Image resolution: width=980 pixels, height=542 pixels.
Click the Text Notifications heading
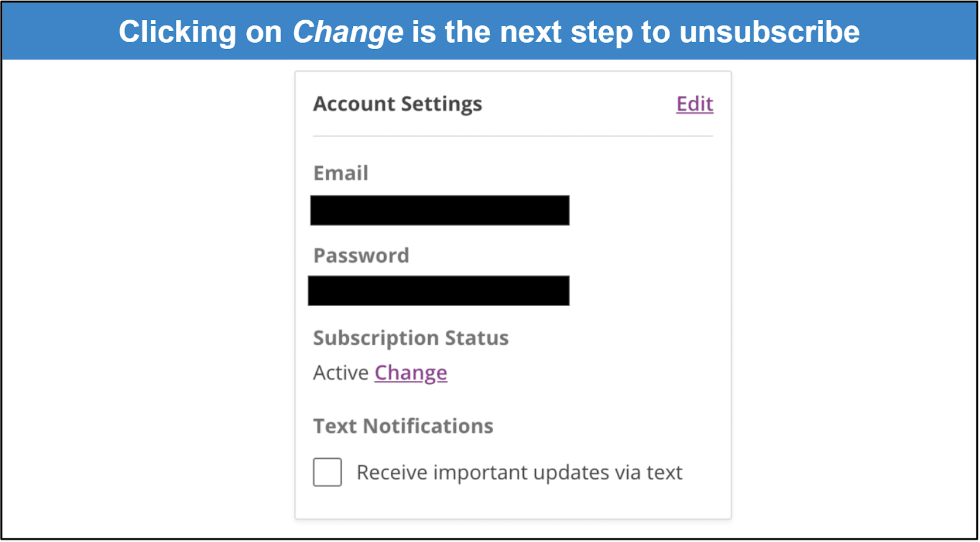(x=403, y=426)
